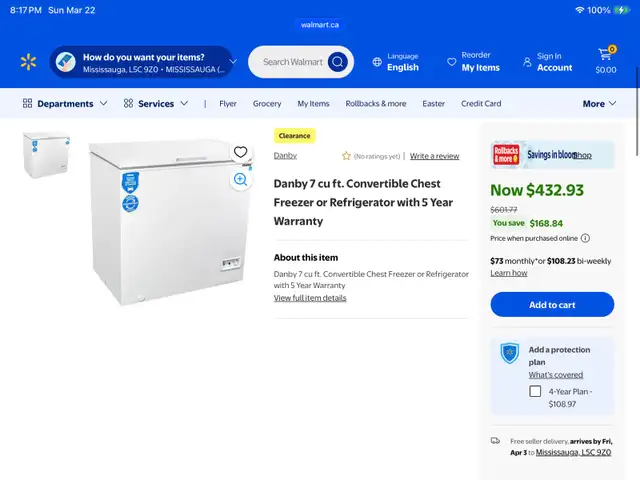Go to Rollbacks & more

[376, 103]
